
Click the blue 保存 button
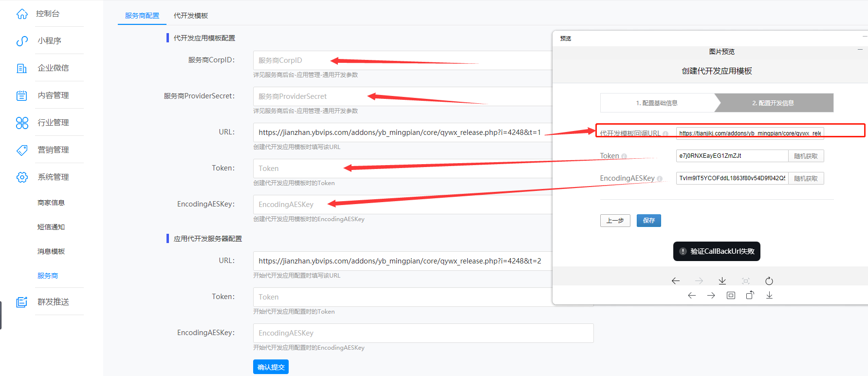click(x=649, y=221)
